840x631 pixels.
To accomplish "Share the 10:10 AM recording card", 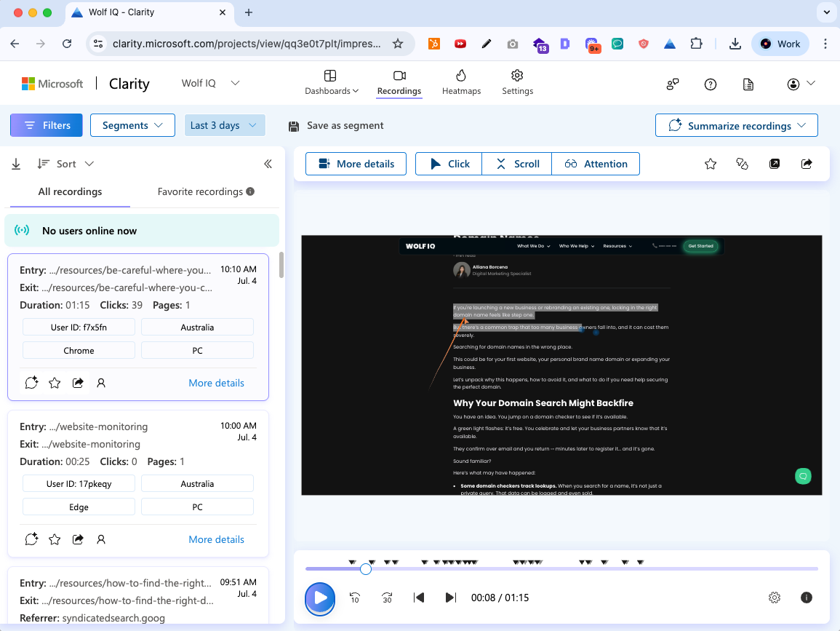I will 78,383.
